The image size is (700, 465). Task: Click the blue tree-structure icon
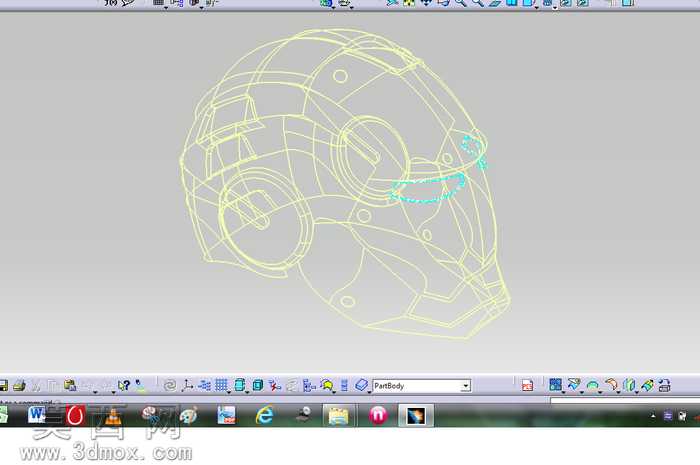(x=309, y=385)
